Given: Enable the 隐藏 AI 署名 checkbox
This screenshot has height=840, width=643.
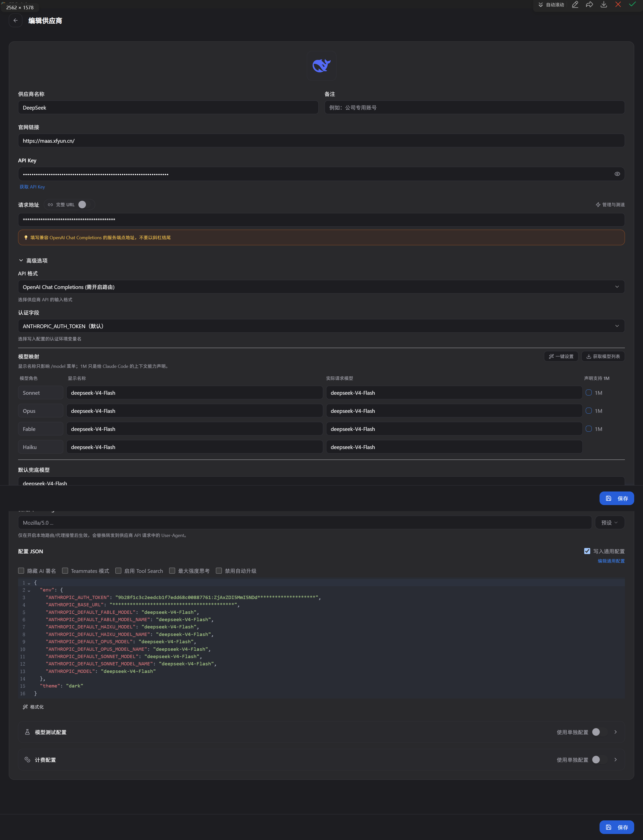Looking at the screenshot, I should [21, 571].
